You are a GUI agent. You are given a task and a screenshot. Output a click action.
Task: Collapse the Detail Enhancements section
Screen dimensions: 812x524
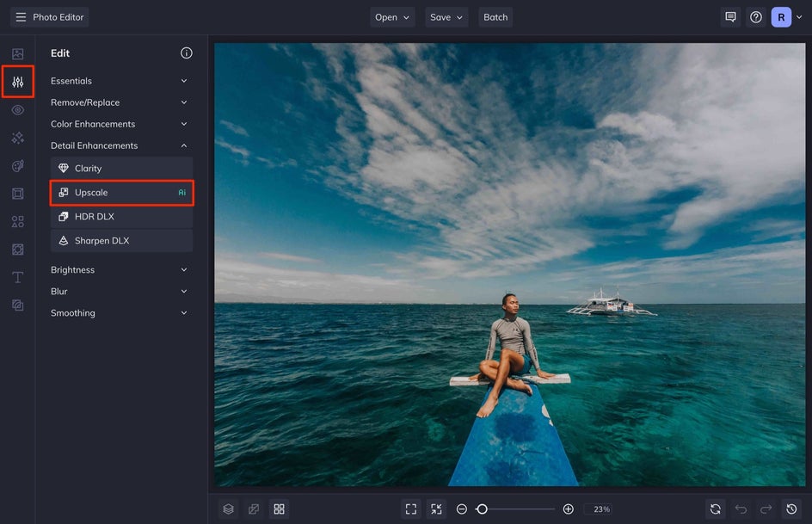point(121,145)
